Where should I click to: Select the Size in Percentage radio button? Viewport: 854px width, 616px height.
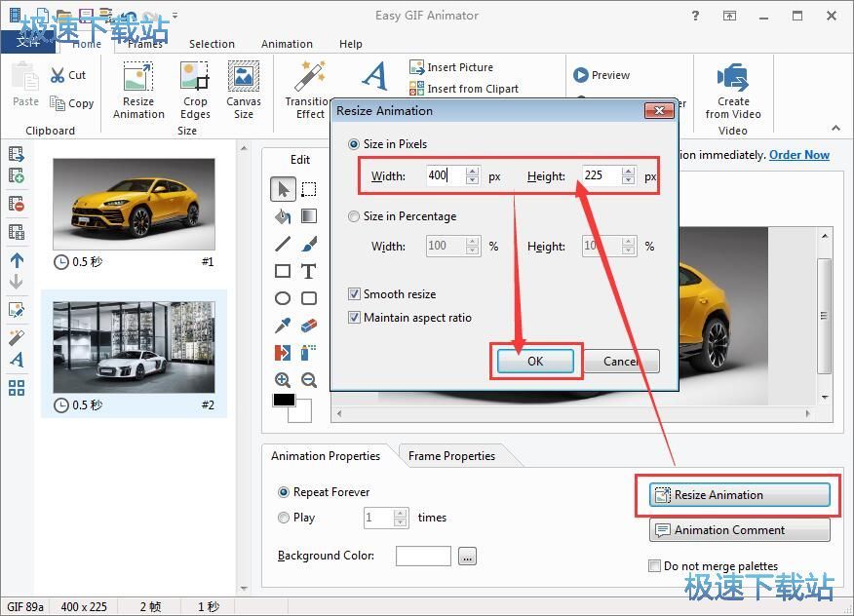(x=354, y=216)
